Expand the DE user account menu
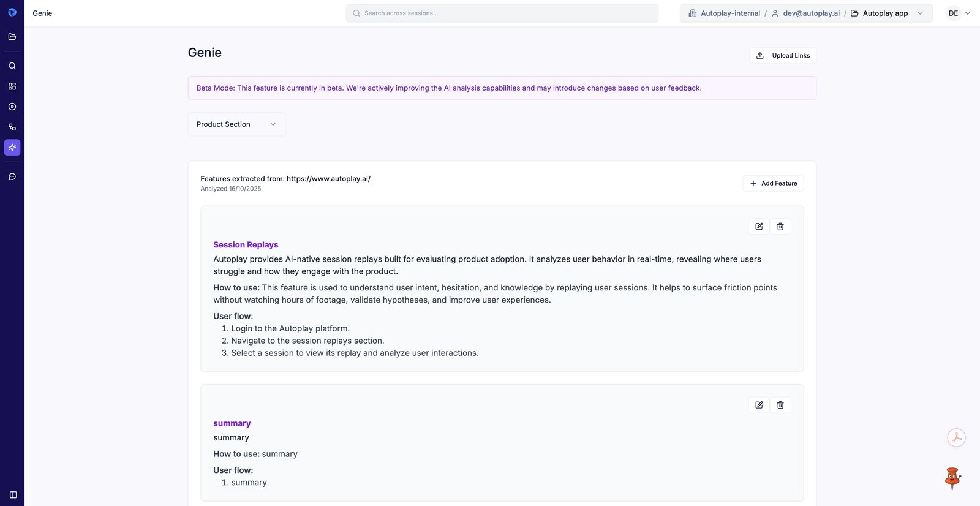The image size is (980, 506). 959,13
